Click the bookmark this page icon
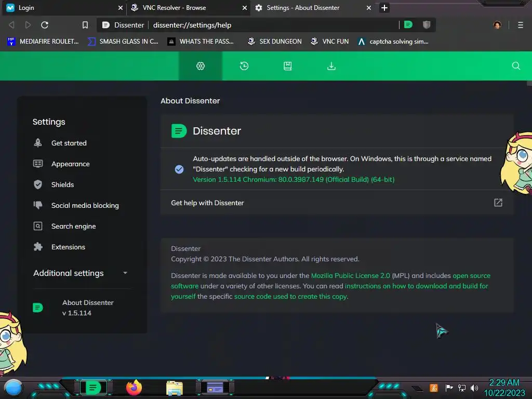 [x=85, y=25]
